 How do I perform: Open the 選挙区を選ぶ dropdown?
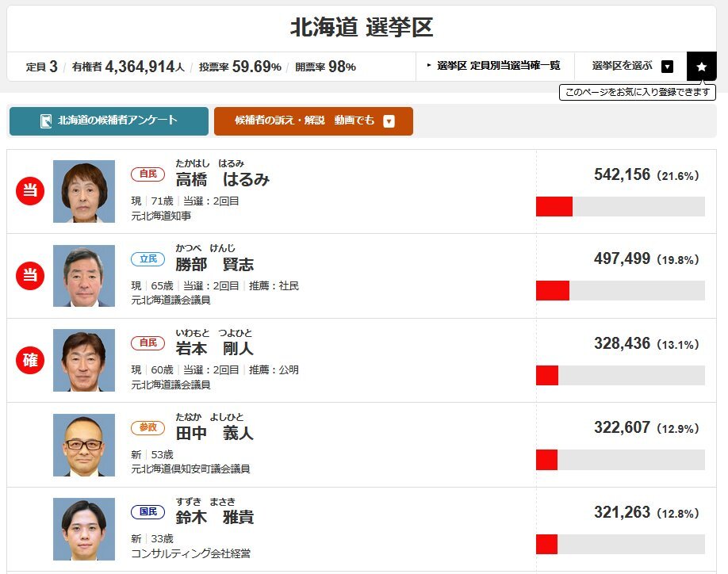pyautogui.click(x=630, y=67)
